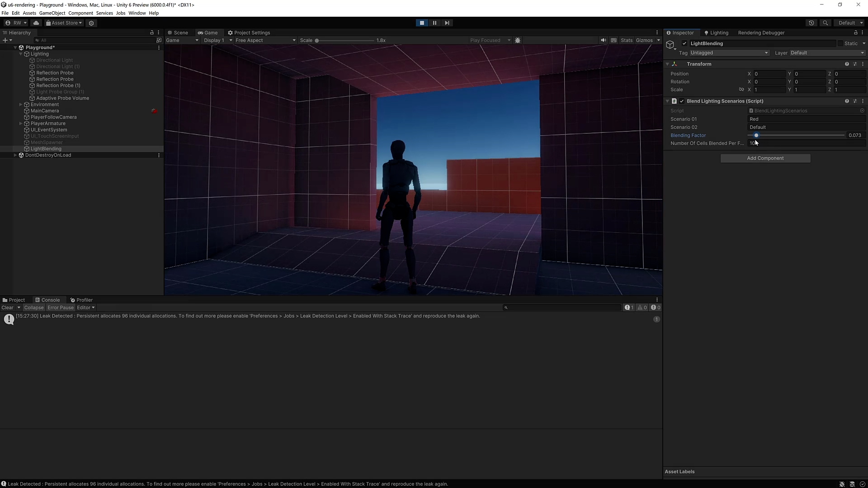This screenshot has width=868, height=488.
Task: Click the Add Component button
Action: point(765,158)
